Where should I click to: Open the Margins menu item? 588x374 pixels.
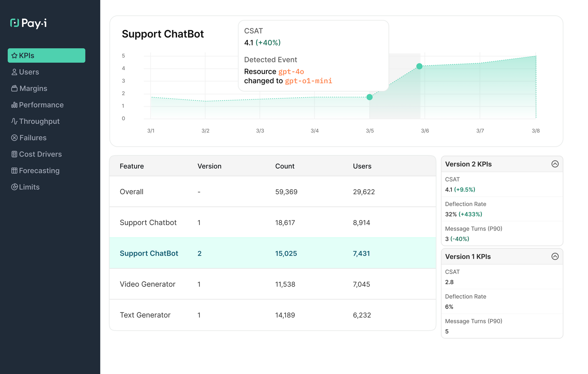coord(33,89)
